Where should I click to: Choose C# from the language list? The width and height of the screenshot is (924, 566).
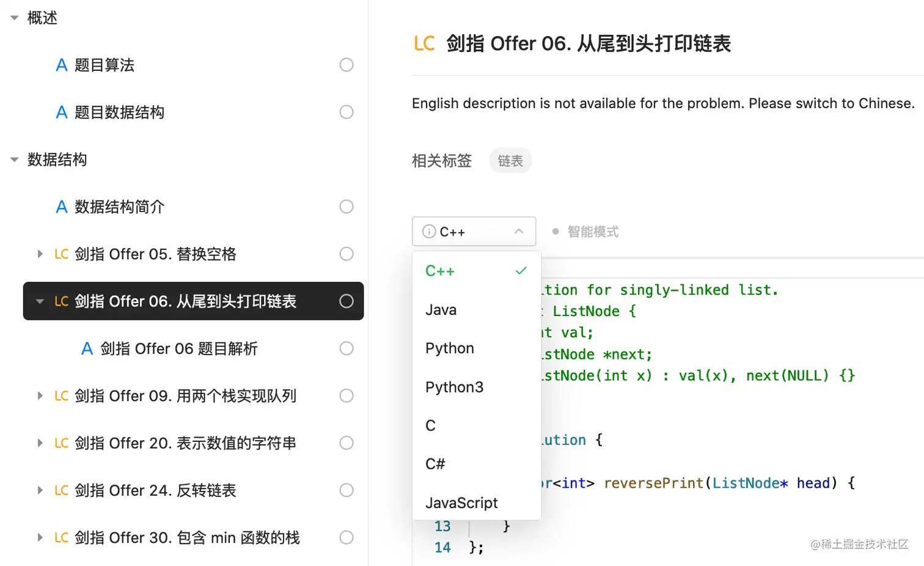(477, 464)
